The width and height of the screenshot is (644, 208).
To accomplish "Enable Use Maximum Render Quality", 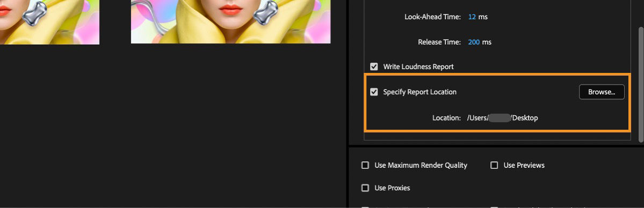I will (365, 165).
